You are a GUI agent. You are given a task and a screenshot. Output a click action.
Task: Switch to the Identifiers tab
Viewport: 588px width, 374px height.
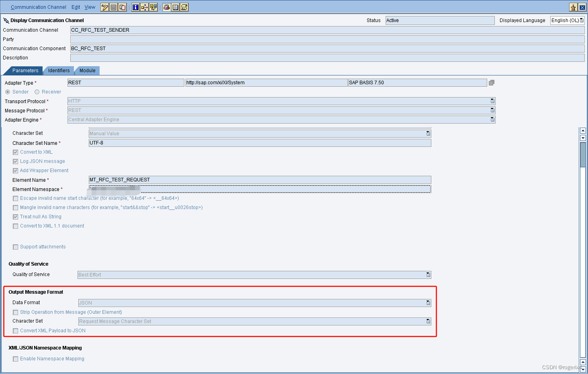click(x=59, y=70)
